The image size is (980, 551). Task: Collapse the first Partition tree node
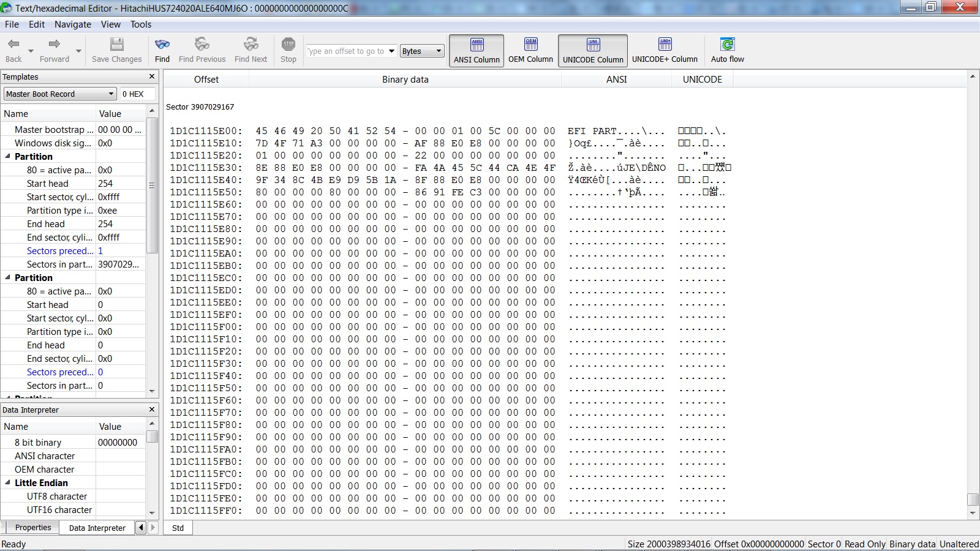8,156
